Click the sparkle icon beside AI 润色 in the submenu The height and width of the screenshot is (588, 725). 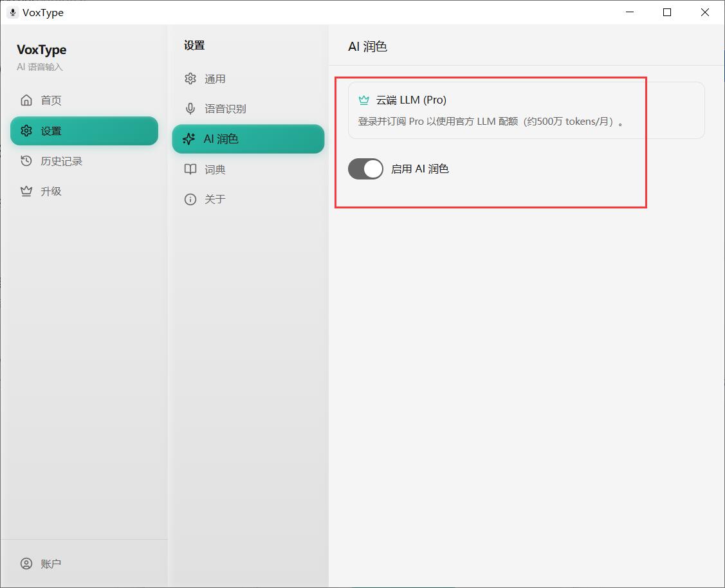(188, 139)
